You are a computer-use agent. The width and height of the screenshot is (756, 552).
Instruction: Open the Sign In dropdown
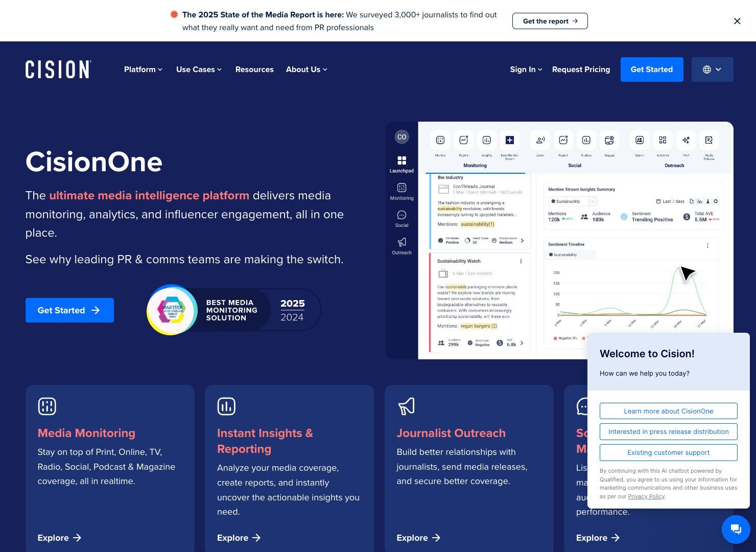(526, 70)
